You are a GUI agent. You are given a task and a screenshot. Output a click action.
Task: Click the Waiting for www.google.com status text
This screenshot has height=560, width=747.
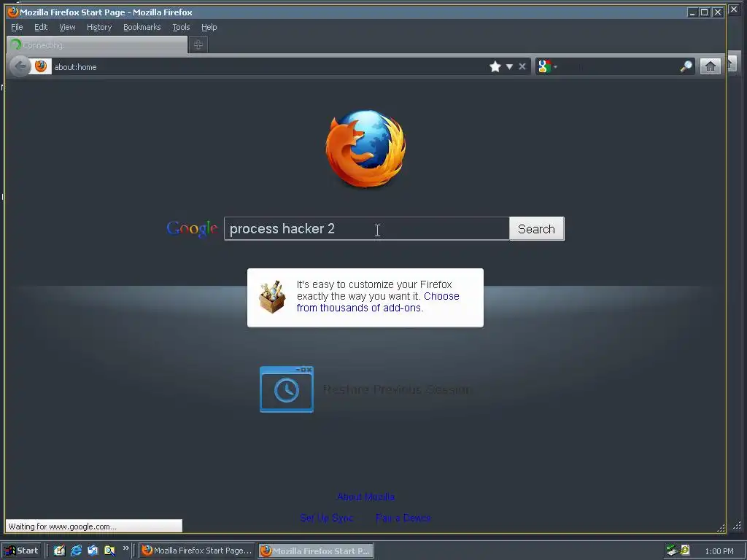pos(63,526)
